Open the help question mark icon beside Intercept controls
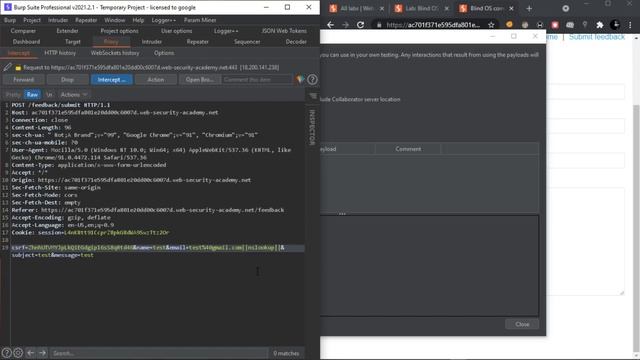Image resolution: width=640 pixels, height=360 pixels. click(312, 80)
